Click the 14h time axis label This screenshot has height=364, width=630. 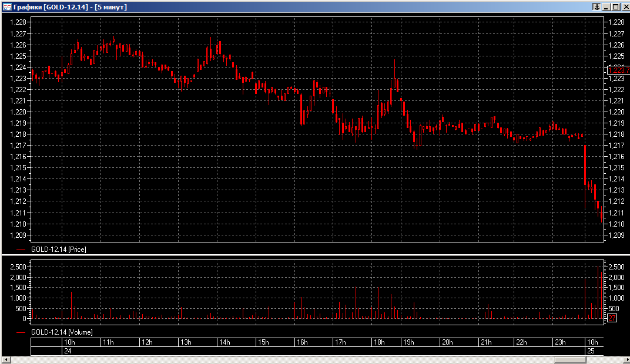point(223,342)
